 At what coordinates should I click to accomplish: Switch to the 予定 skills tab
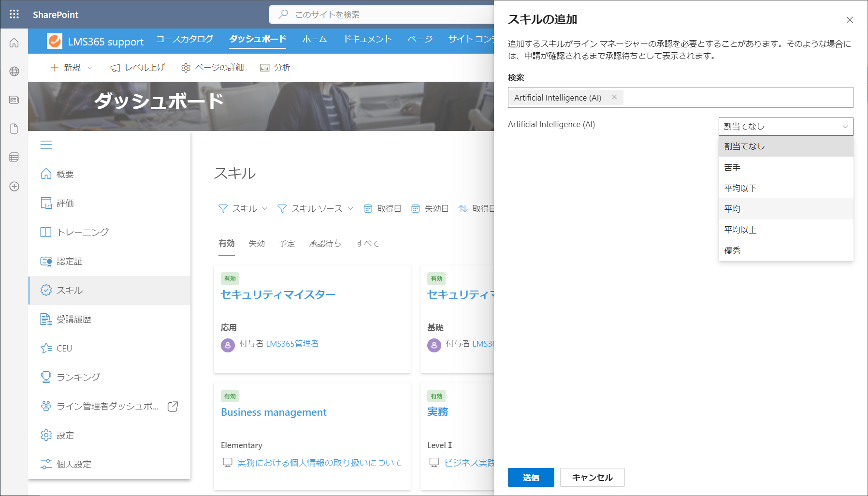287,244
